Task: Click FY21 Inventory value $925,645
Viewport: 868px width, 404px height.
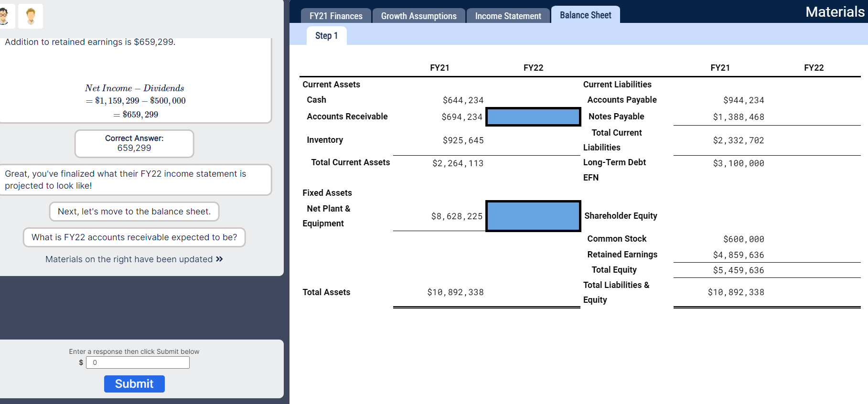Action: pos(463,140)
